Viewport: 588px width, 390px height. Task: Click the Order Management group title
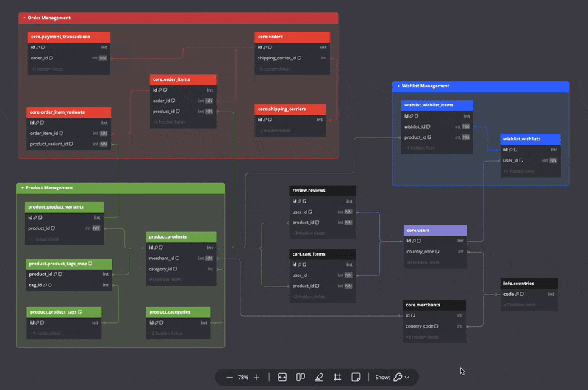coord(49,18)
